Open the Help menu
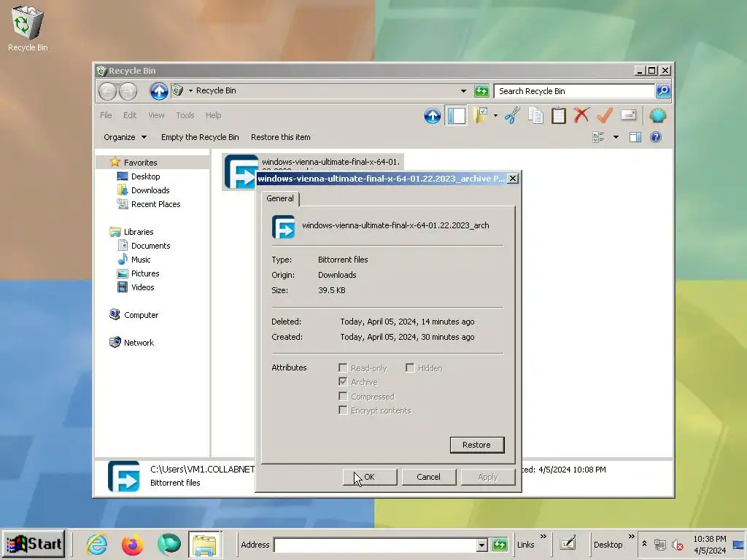Image resolution: width=747 pixels, height=560 pixels. coord(214,115)
